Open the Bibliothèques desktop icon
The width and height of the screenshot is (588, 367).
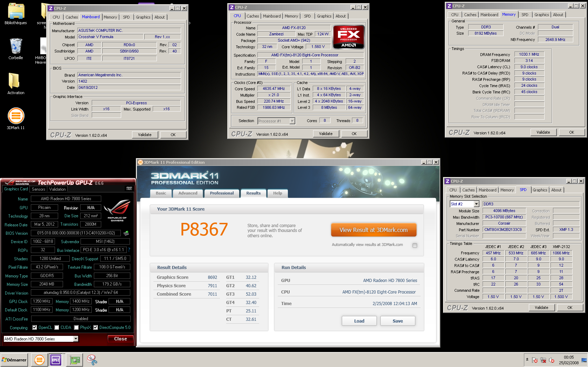16,14
